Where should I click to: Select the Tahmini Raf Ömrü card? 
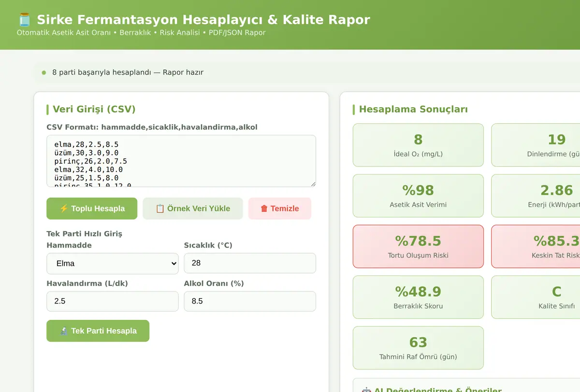pyautogui.click(x=418, y=348)
